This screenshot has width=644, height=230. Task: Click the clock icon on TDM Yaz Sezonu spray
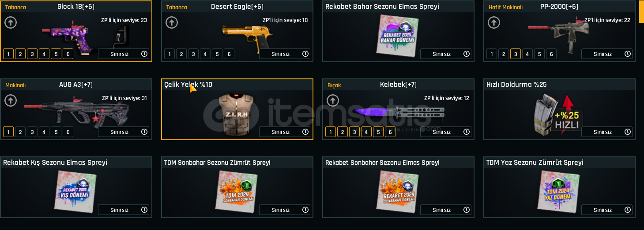[627, 210]
